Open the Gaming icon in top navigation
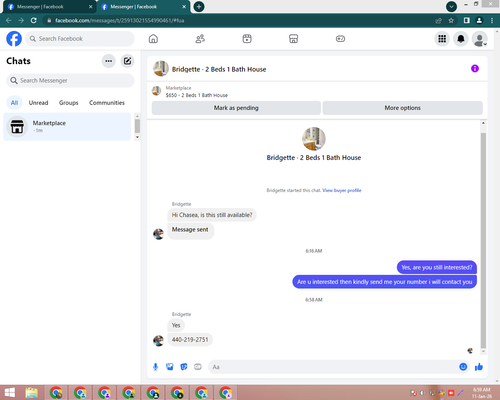Viewport: 500px width, 400px height. point(340,39)
